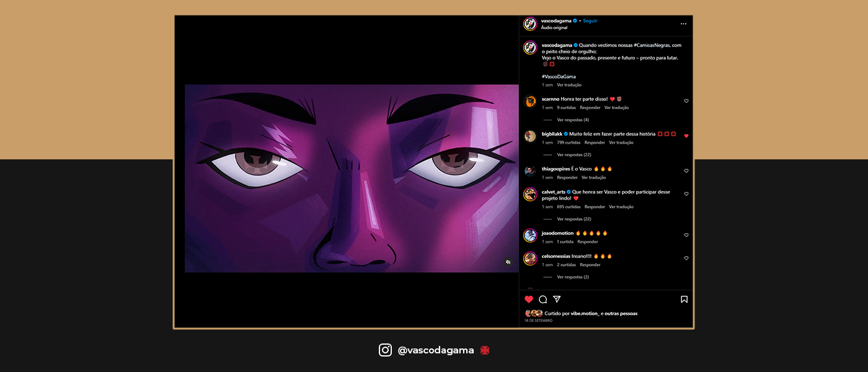Screen dimensions: 868x372
Task: Open the joaodomotion username link
Action: tap(557, 233)
